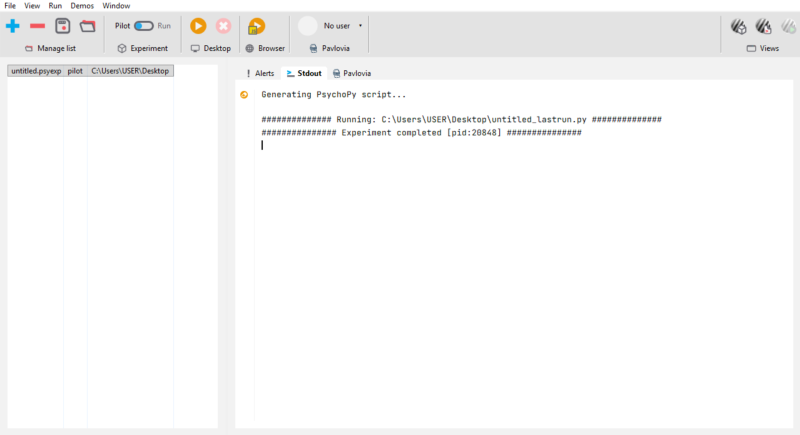Show the Runner view icon
The height and width of the screenshot is (435, 800).
click(789, 27)
